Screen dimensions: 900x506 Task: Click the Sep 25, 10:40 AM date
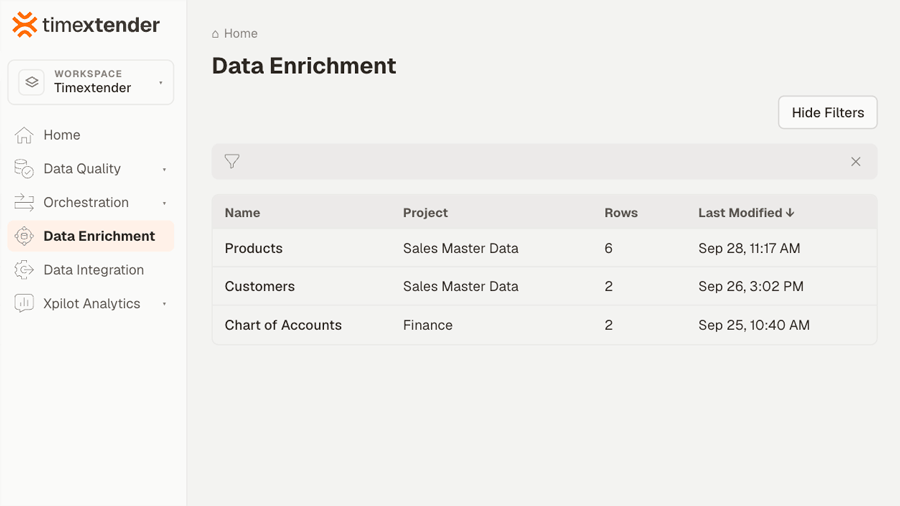[754, 325]
